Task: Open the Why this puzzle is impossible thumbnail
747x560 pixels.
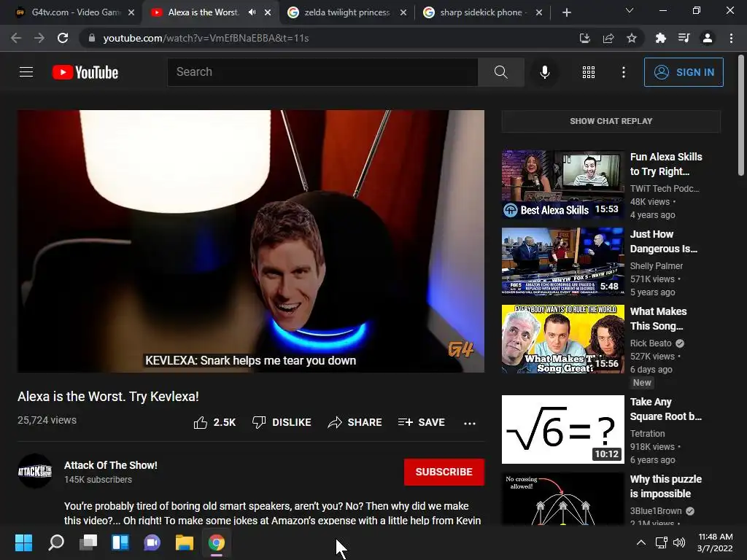Action: point(562,499)
